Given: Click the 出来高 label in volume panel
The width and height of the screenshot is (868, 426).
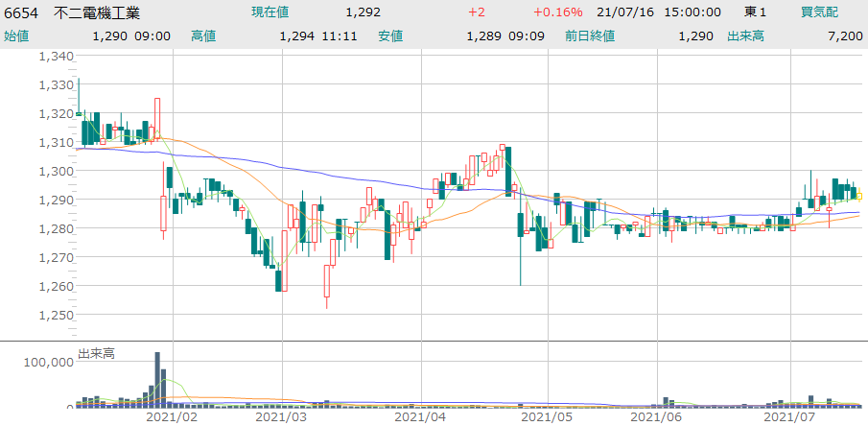Looking at the screenshot, I should [96, 354].
